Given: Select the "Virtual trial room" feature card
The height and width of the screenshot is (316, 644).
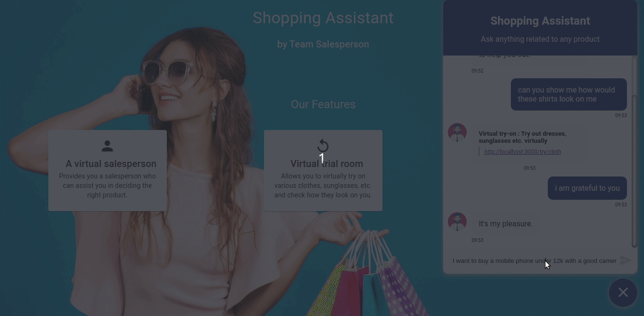Looking at the screenshot, I should pyautogui.click(x=323, y=170).
